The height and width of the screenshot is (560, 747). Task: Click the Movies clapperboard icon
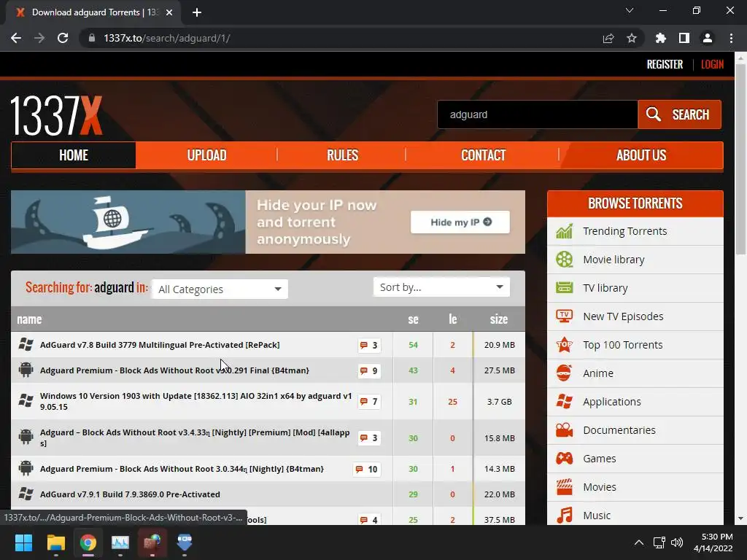pos(564,487)
